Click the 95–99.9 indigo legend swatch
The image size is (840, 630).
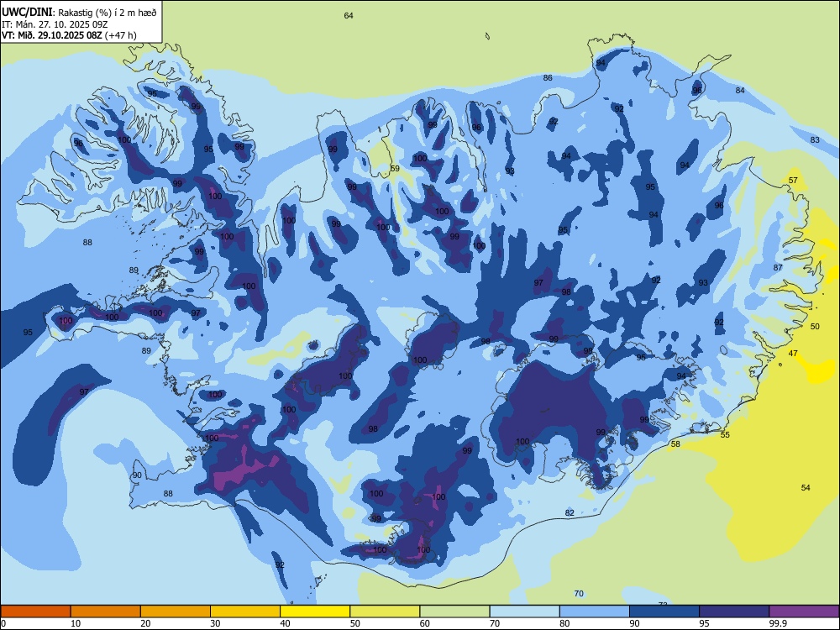(x=734, y=612)
